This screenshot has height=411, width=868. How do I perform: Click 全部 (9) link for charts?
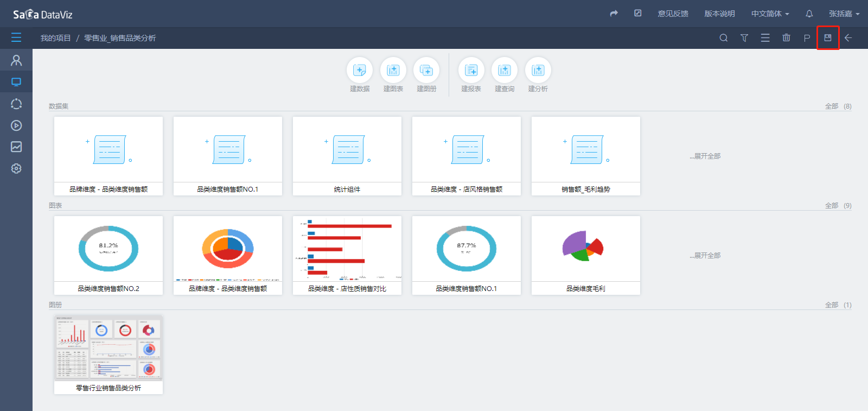(x=838, y=206)
